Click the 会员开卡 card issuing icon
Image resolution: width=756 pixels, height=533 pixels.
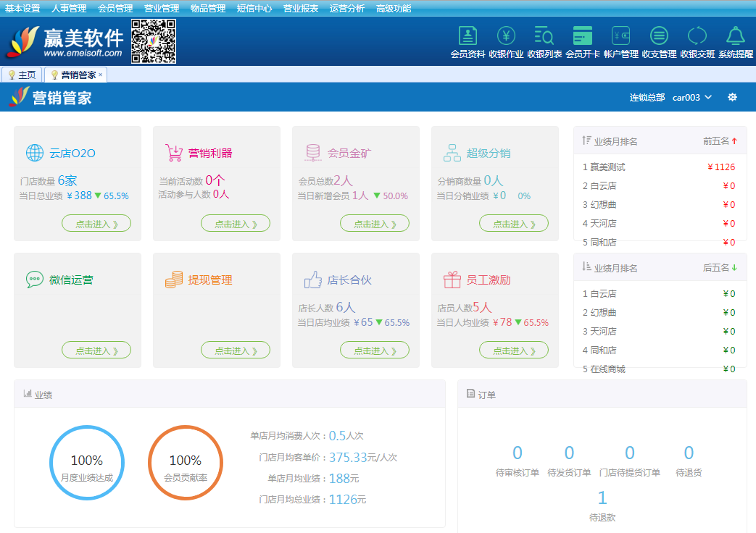583,36
